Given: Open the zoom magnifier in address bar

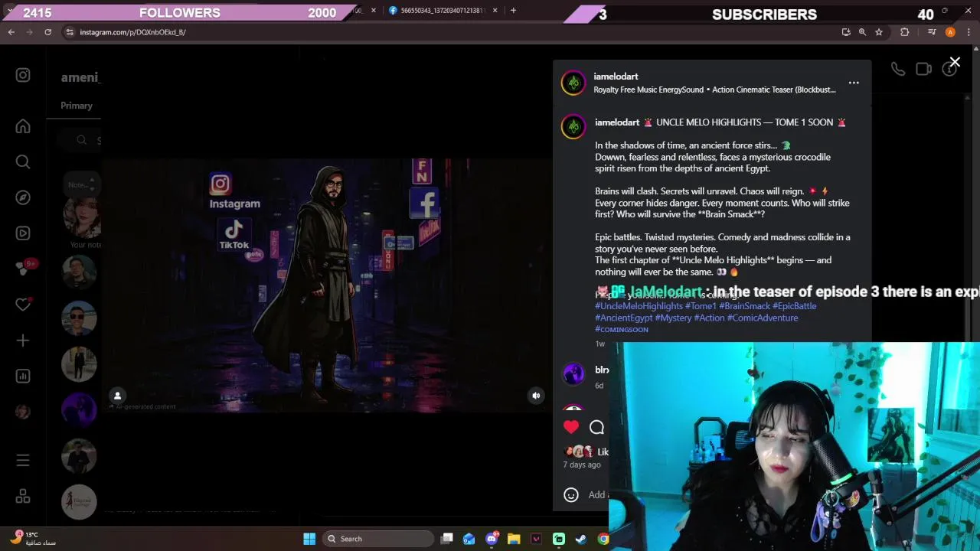Looking at the screenshot, I should (x=862, y=32).
